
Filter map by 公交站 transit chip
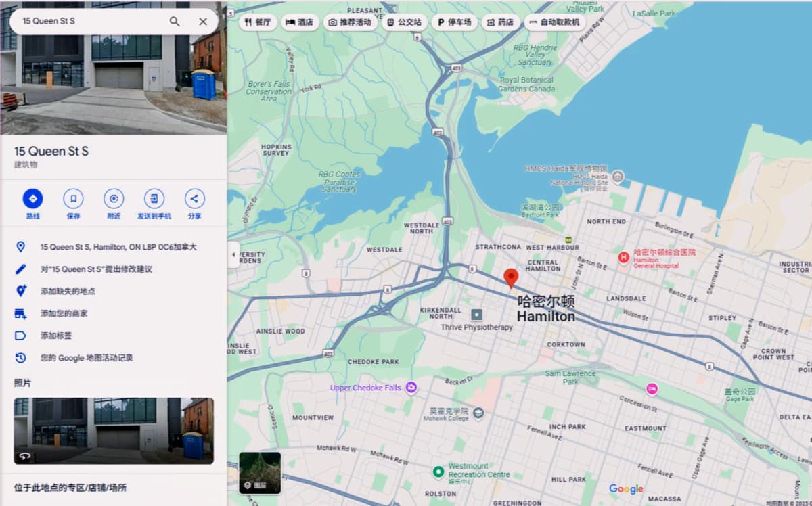click(x=404, y=22)
